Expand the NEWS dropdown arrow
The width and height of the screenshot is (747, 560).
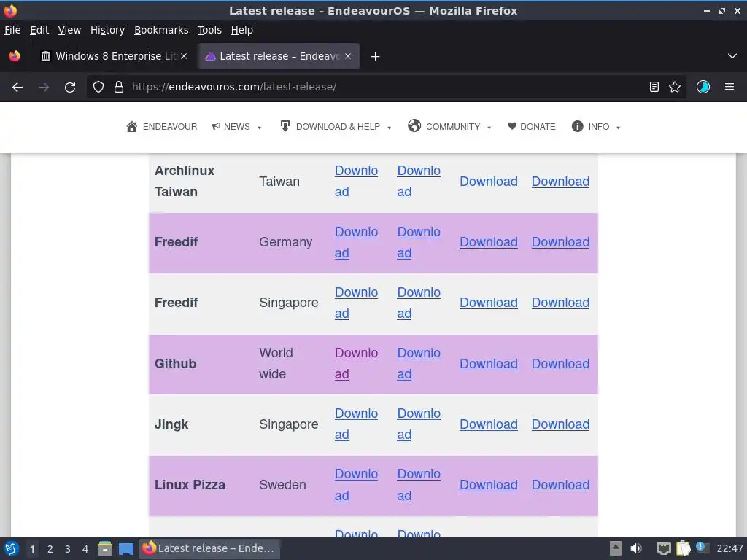[260, 128]
